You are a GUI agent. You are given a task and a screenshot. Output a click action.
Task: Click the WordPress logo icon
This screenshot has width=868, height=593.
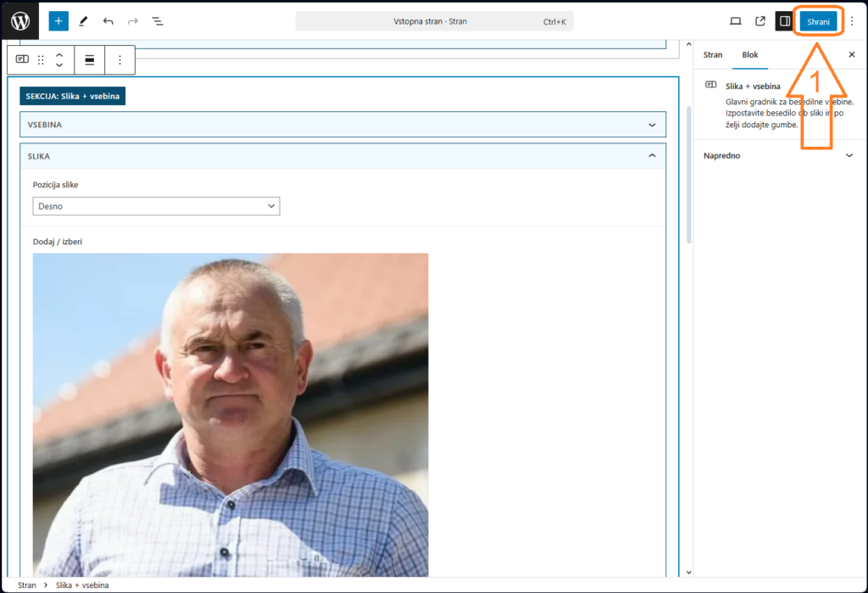[x=20, y=21]
